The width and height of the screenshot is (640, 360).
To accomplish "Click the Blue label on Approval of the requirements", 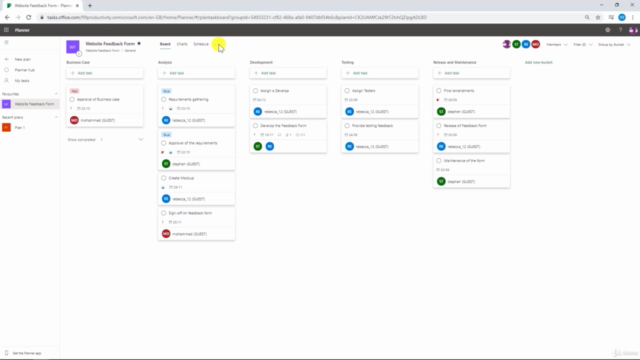I will 166,134.
